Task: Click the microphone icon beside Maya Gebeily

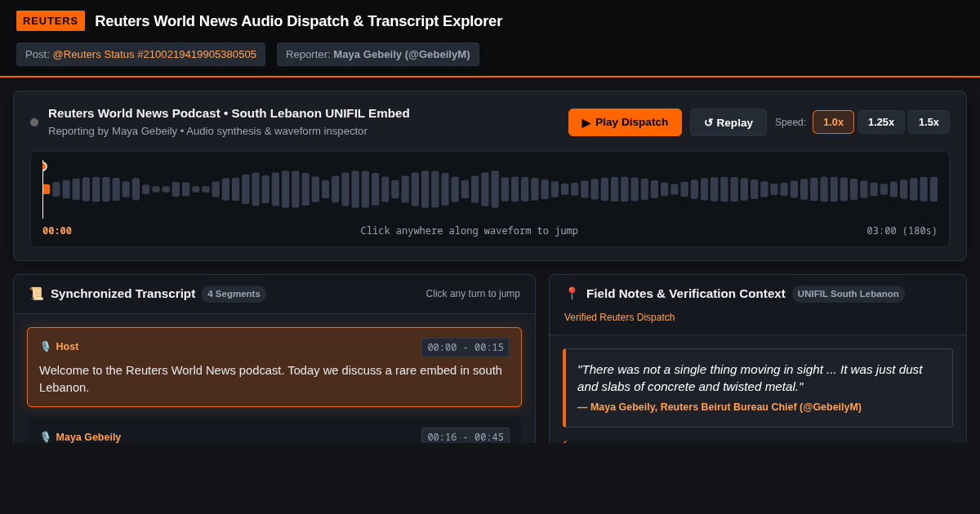Action: [46, 437]
